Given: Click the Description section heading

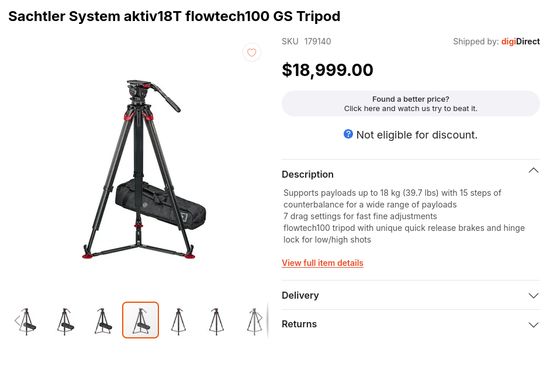Looking at the screenshot, I should pos(308,174).
